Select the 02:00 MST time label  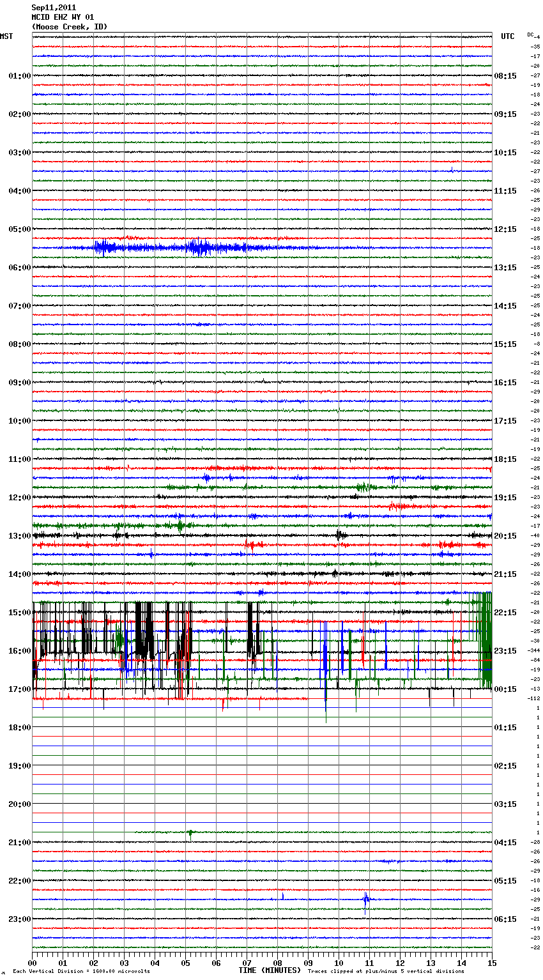point(20,114)
